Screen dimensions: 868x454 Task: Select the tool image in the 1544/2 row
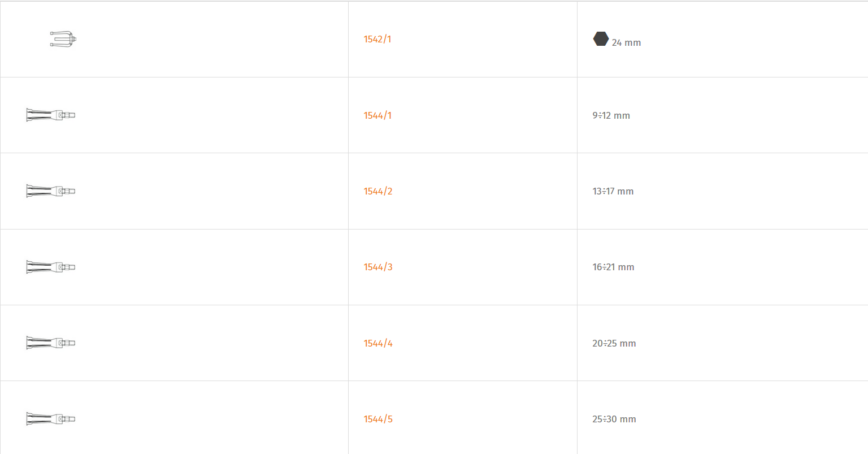(x=51, y=191)
